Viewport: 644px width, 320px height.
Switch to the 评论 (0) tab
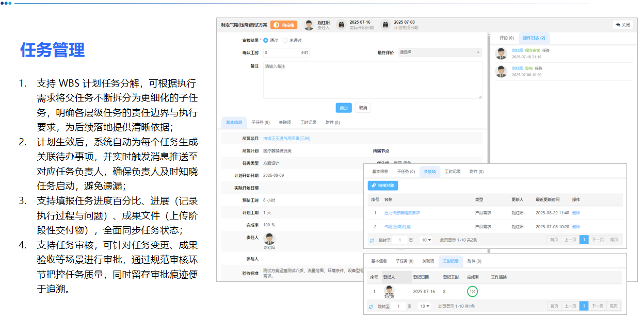pyautogui.click(x=506, y=38)
